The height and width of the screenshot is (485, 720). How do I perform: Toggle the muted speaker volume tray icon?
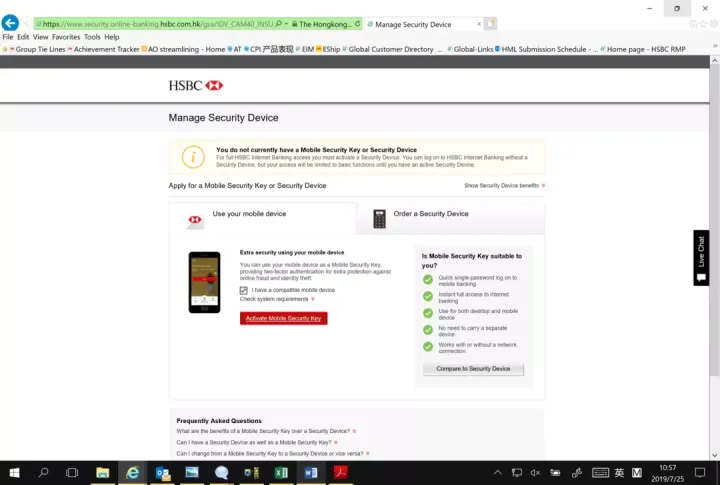(x=535, y=473)
